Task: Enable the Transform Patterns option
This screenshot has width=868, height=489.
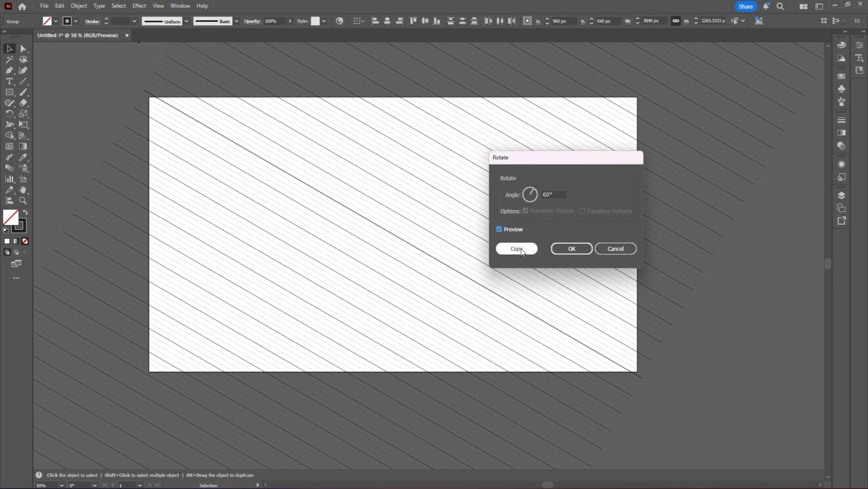Action: coord(583,211)
